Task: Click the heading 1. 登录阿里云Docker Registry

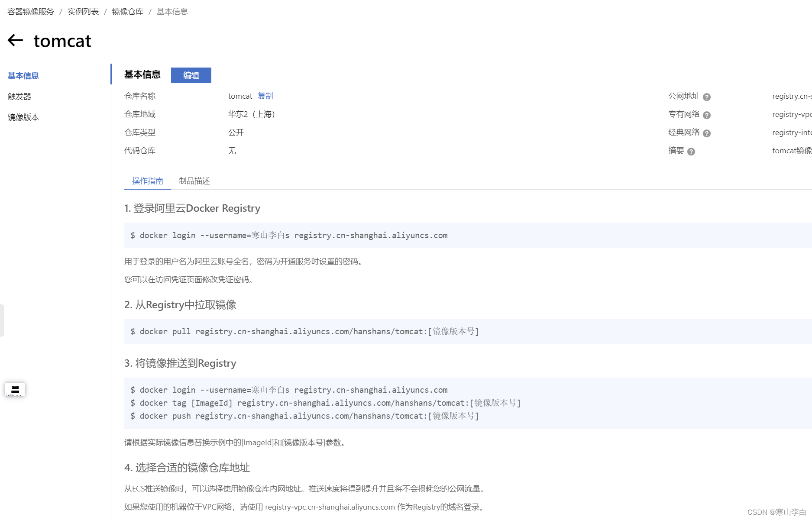Action: coord(192,208)
